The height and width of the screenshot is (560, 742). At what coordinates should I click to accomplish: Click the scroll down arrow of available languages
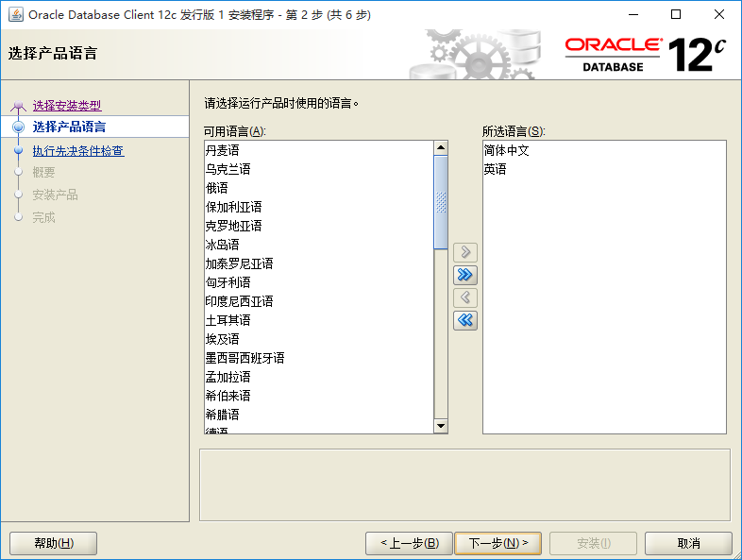[x=441, y=426]
